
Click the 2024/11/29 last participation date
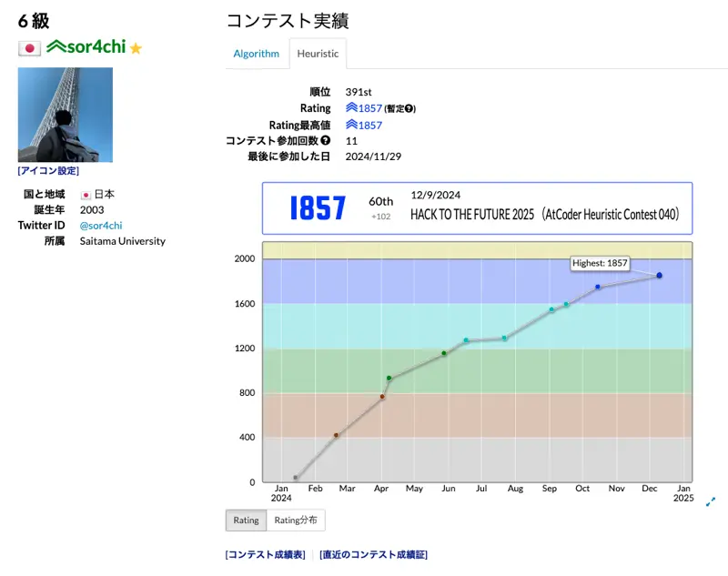[x=373, y=157]
